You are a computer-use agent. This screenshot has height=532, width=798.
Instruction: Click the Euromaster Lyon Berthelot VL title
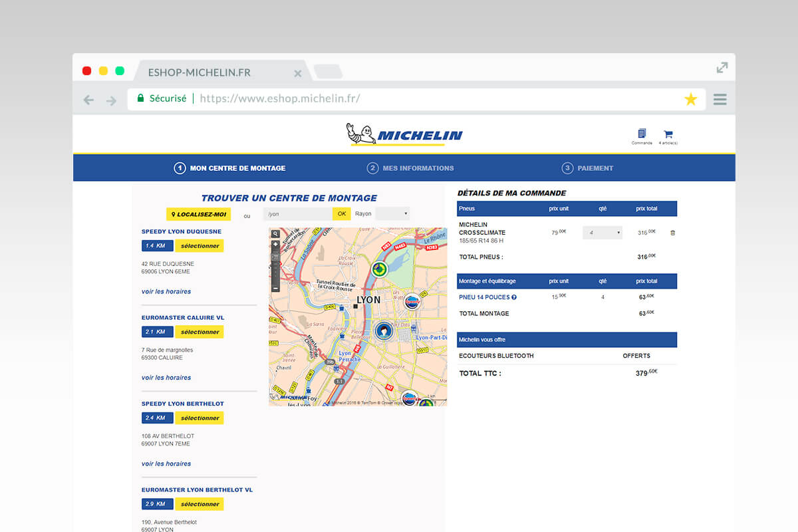pos(197,489)
